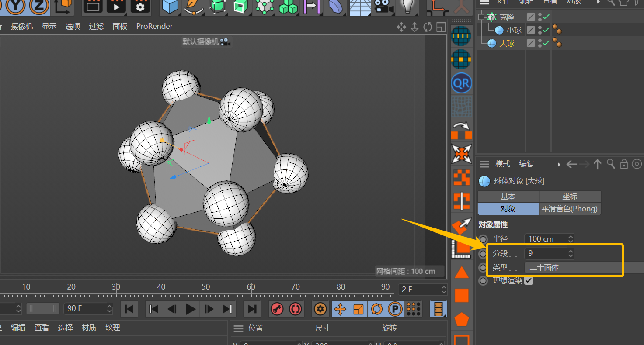The width and height of the screenshot is (644, 345).
Task: Open the 过滤 viewport menu
Action: pyautogui.click(x=96, y=26)
